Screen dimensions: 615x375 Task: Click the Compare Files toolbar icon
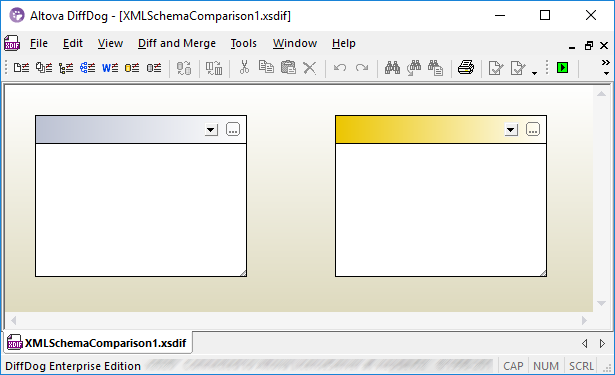21,68
